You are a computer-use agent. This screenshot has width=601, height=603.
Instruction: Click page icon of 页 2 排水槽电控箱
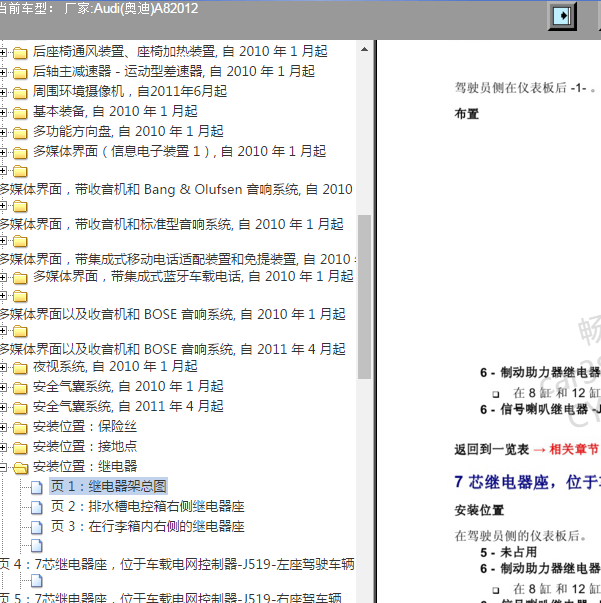(37, 508)
